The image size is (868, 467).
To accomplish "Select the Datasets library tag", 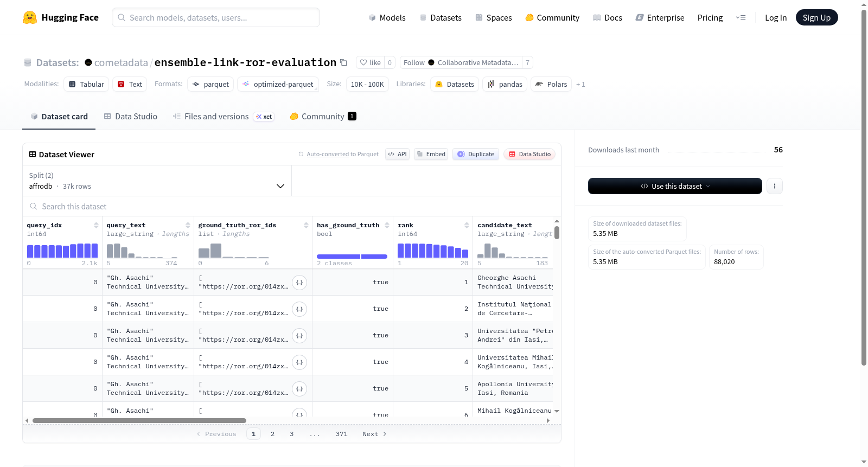I will point(455,84).
